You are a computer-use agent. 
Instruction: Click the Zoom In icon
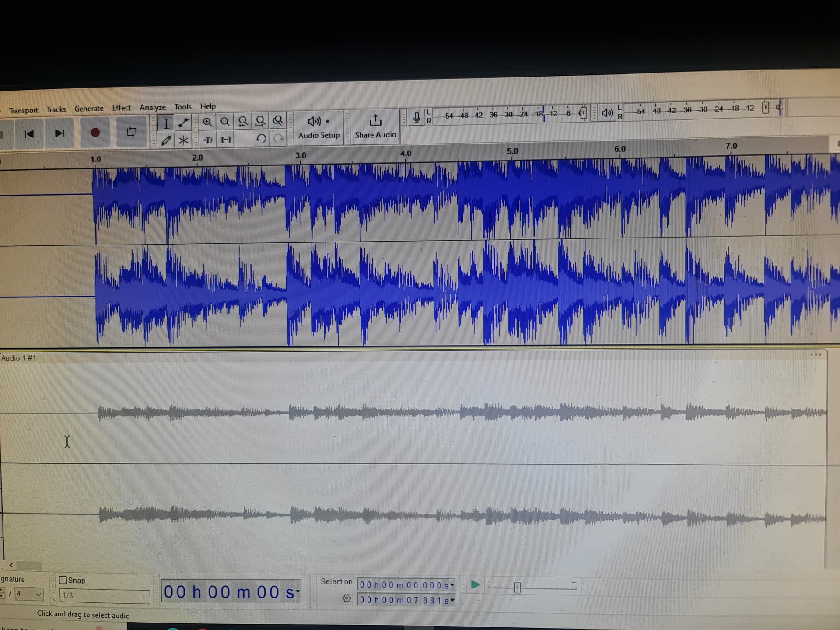tap(208, 122)
